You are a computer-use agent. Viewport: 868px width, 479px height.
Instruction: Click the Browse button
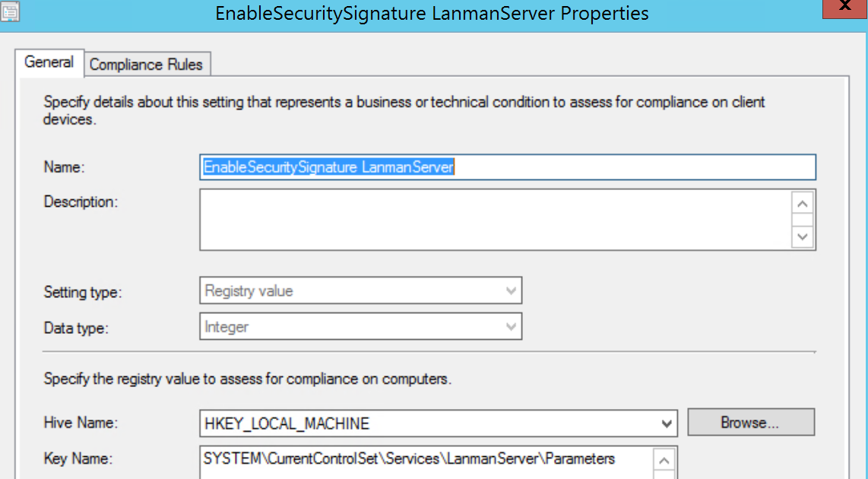coord(751,423)
